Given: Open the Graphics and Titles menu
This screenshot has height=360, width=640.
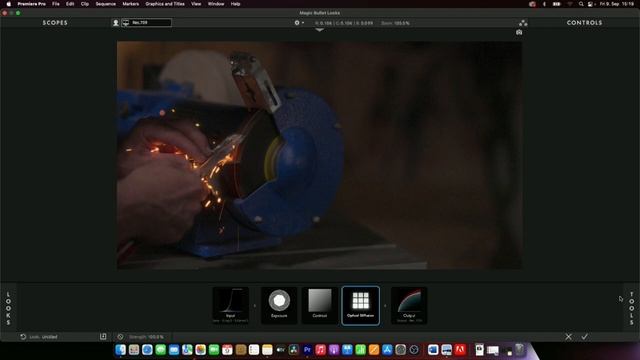Looking at the screenshot, I should pos(165,4).
